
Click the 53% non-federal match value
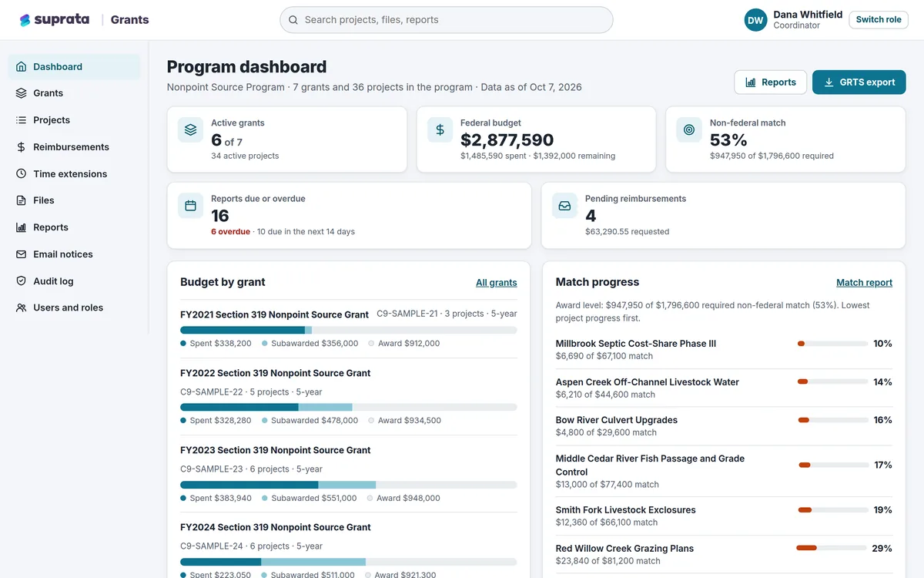click(728, 139)
